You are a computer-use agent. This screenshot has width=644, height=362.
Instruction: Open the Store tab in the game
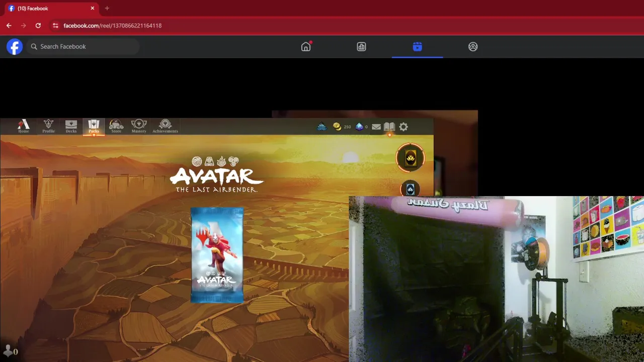[116, 126]
